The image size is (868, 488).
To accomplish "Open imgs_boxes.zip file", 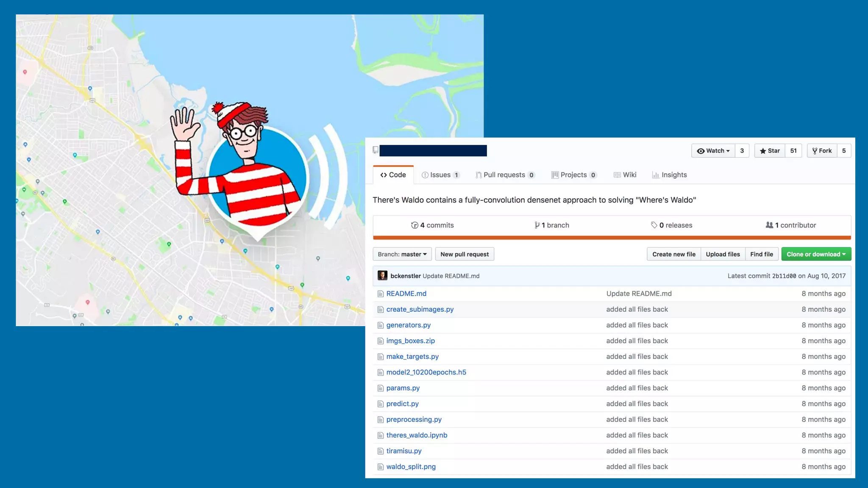I will (x=411, y=341).
